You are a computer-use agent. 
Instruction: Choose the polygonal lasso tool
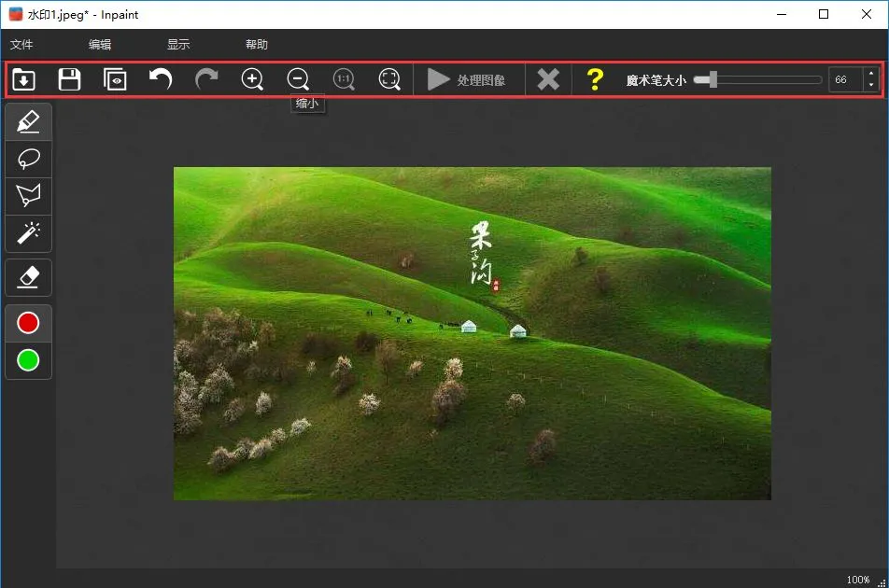point(28,195)
